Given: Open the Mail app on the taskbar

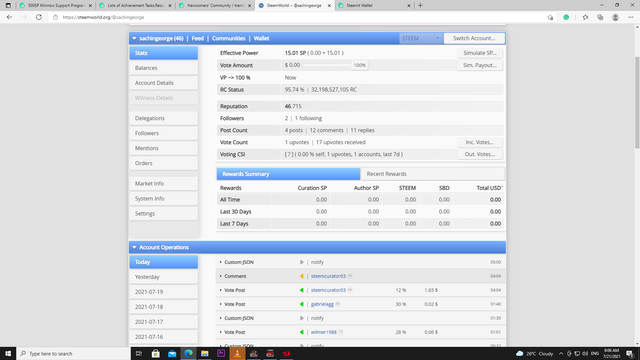Looking at the screenshot, I should [172, 353].
